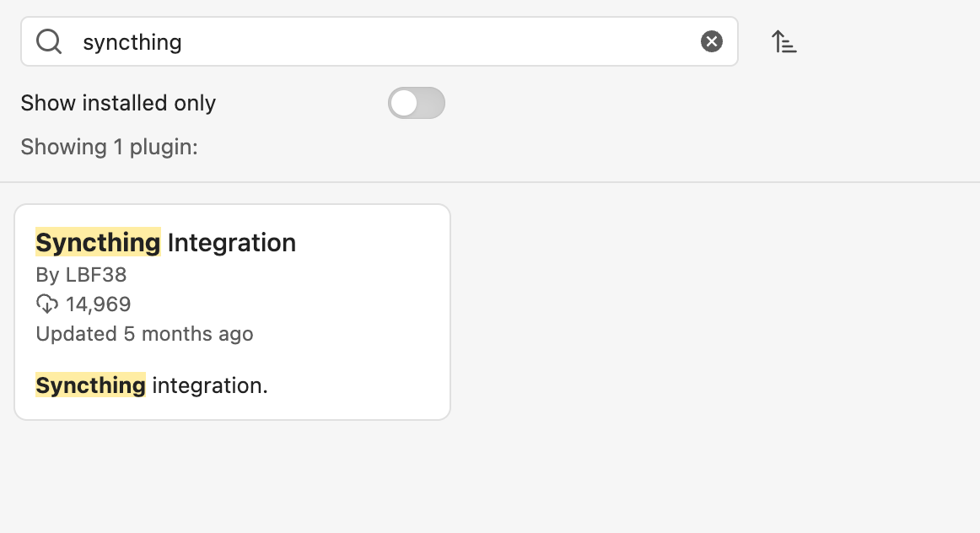Focus the 'syncthing' search input
Screen dimensions: 980x533
(380, 41)
